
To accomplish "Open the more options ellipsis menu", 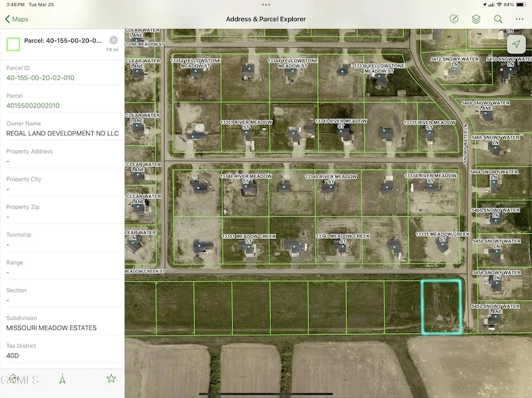I will (x=520, y=19).
